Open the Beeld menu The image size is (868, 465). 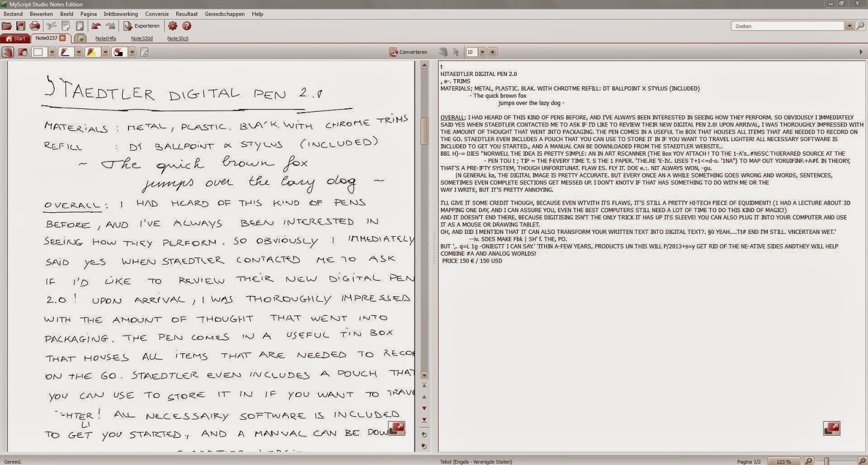(x=67, y=14)
